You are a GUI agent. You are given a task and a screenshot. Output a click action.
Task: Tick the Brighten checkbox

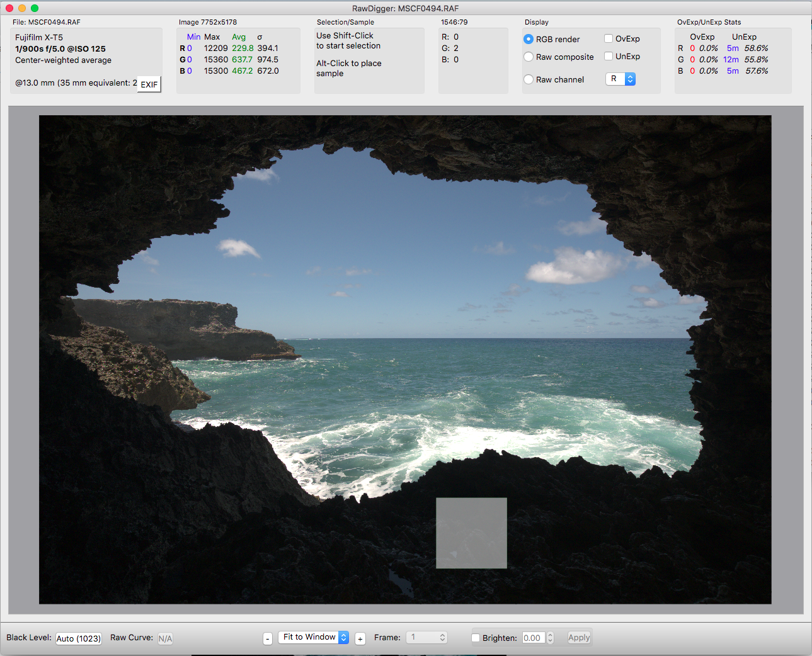click(x=476, y=638)
